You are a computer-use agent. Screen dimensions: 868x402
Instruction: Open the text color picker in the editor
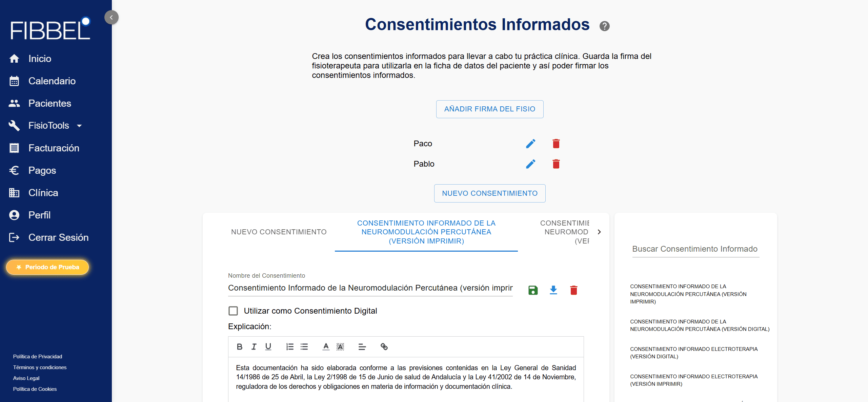pos(326,346)
